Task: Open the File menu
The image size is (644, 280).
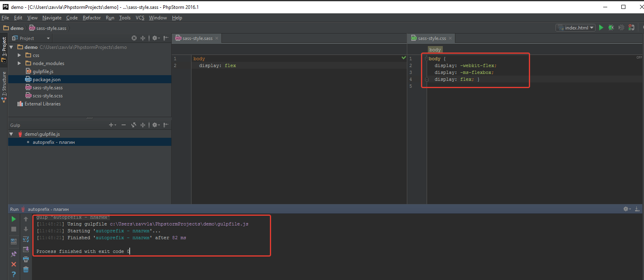Action: pyautogui.click(x=5, y=18)
